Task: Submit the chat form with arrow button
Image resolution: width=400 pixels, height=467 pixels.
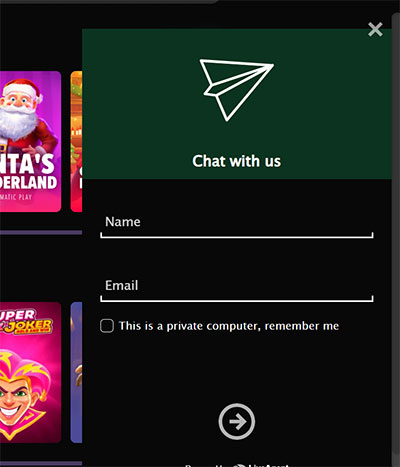Action: point(237,422)
